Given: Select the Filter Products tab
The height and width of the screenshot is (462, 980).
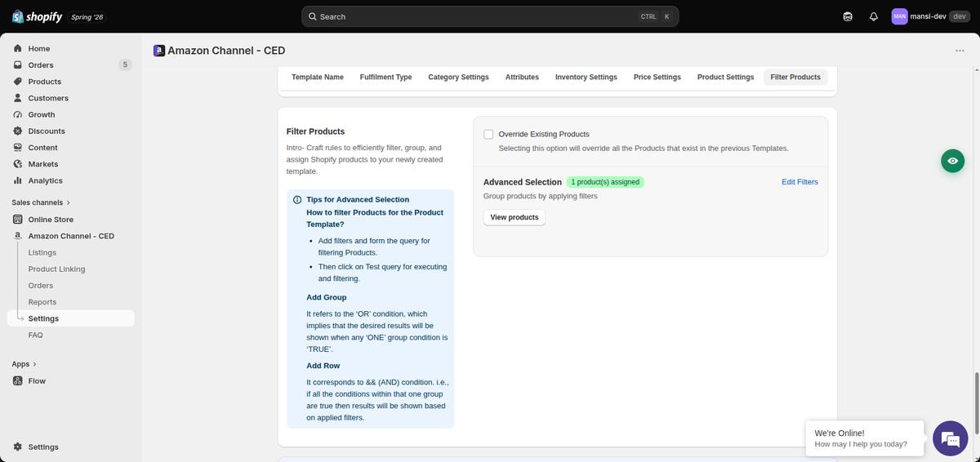Looking at the screenshot, I should click(x=795, y=77).
